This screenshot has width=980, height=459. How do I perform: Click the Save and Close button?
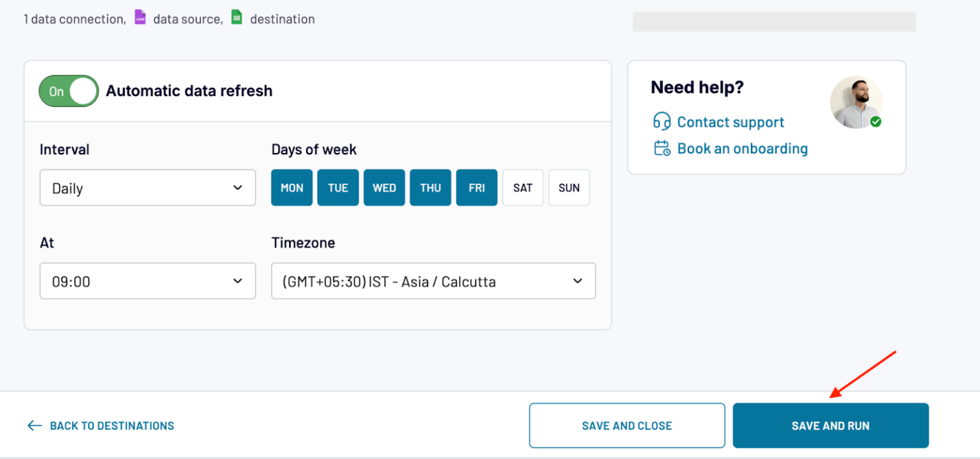tap(627, 425)
